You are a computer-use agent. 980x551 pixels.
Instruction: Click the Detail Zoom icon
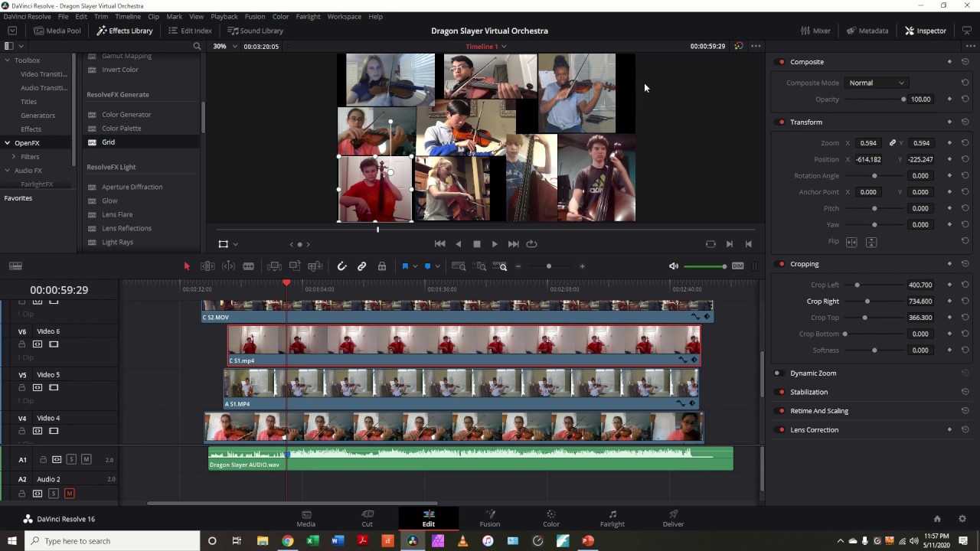coord(481,266)
